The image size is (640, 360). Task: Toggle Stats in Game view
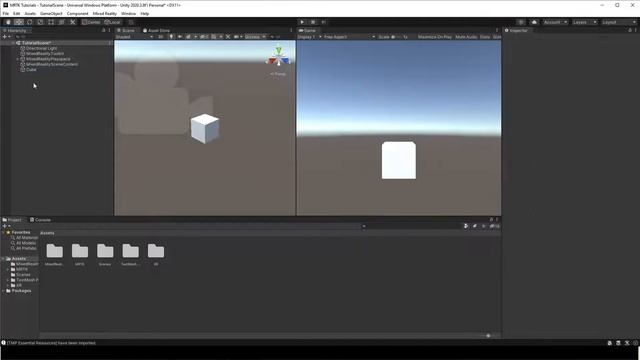coord(484,37)
